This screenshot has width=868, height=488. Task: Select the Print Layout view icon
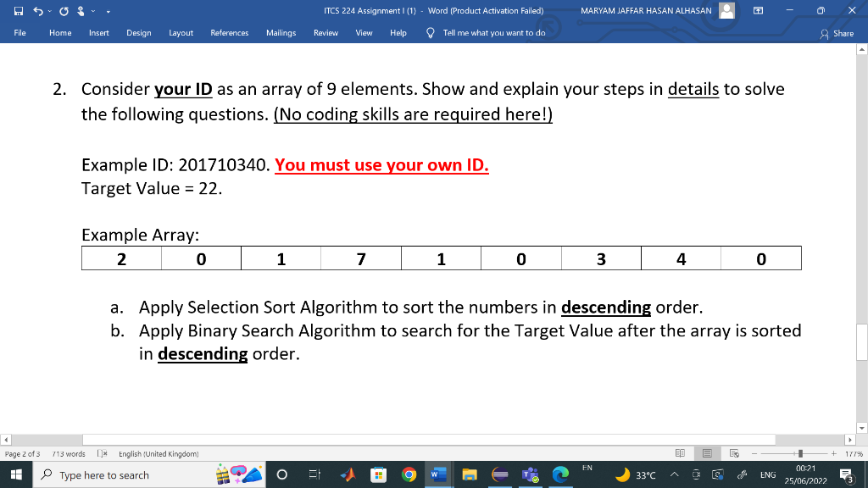[707, 452]
